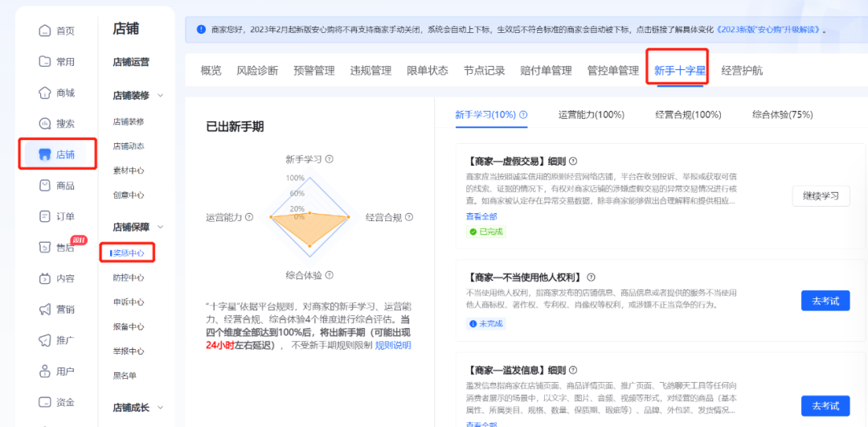Switch to 经营合规(100%) sub-tab
The width and height of the screenshot is (868, 427).
coord(688,115)
